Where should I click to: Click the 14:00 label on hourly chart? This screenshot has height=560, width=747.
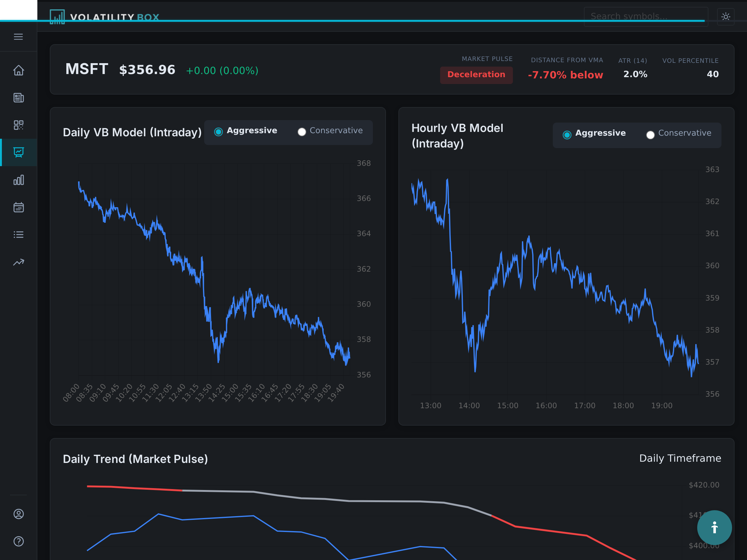tap(469, 405)
